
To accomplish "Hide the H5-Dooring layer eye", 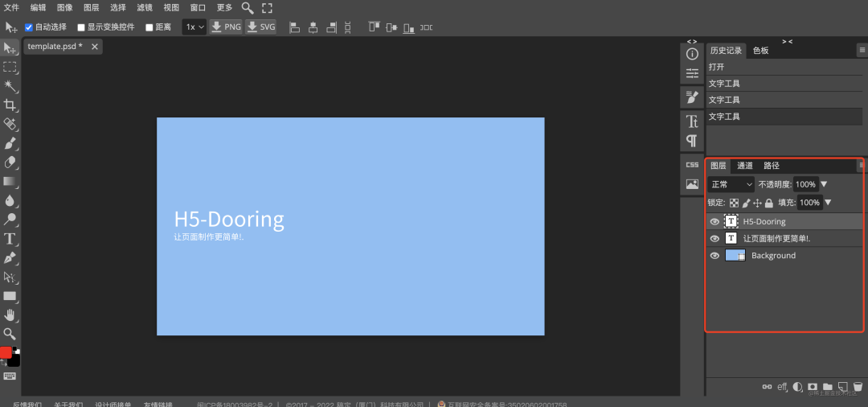I will coord(714,221).
